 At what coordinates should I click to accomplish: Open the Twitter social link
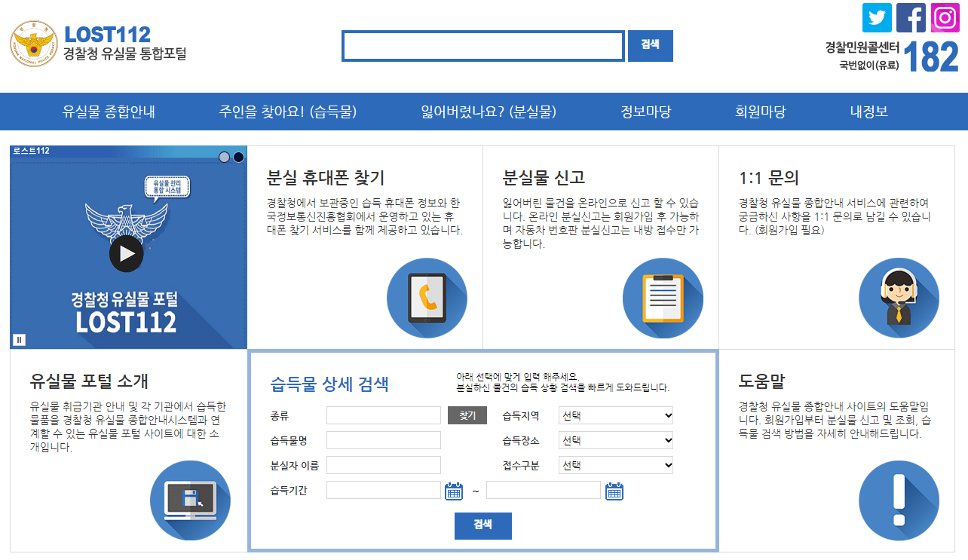tap(877, 17)
